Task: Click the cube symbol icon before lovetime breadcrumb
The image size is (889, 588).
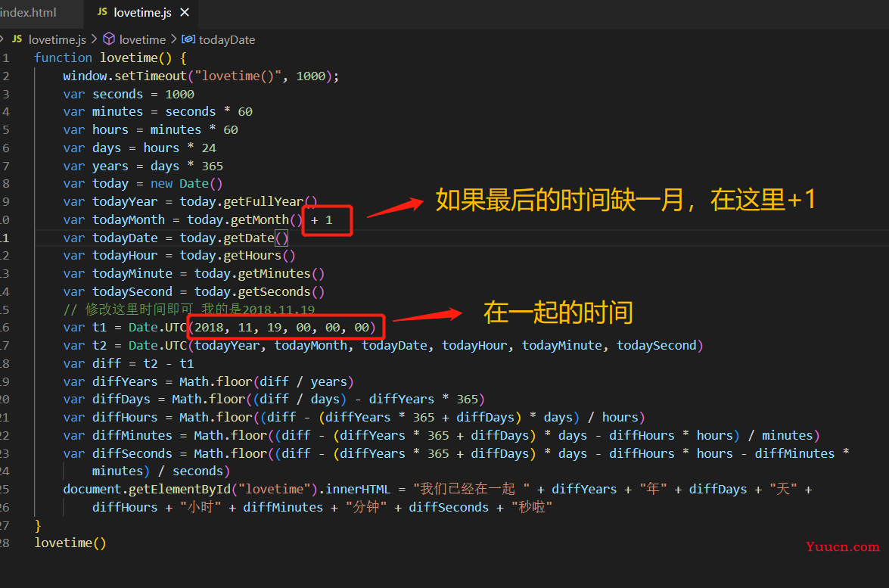Action: [x=109, y=39]
